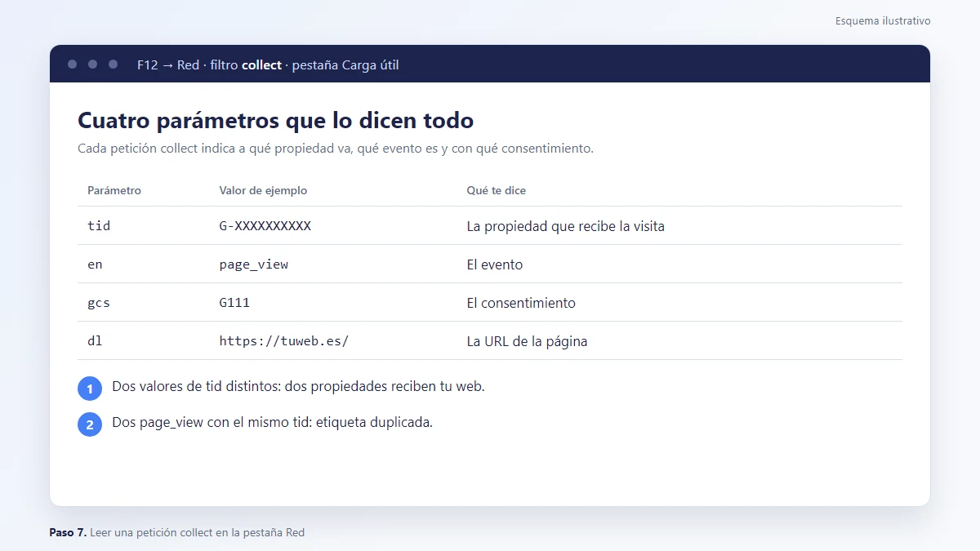Click the 'Qué te dice' column header

click(x=497, y=190)
